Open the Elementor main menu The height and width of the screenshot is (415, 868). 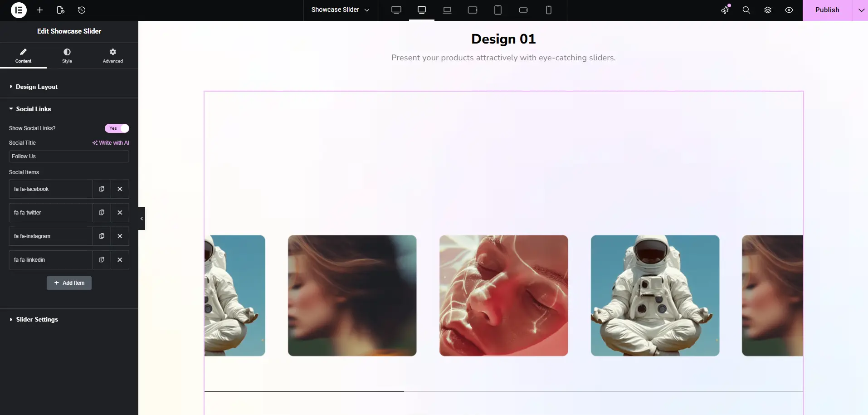19,10
